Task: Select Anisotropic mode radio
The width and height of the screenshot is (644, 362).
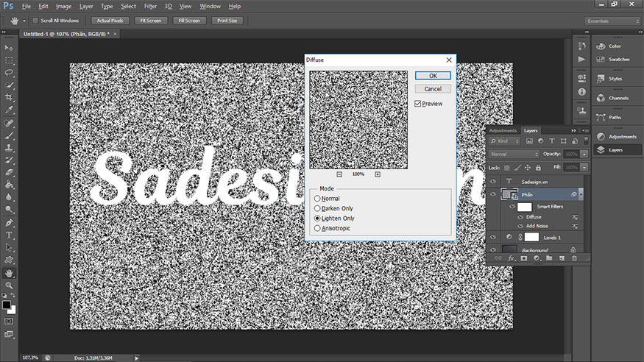Action: (x=317, y=228)
